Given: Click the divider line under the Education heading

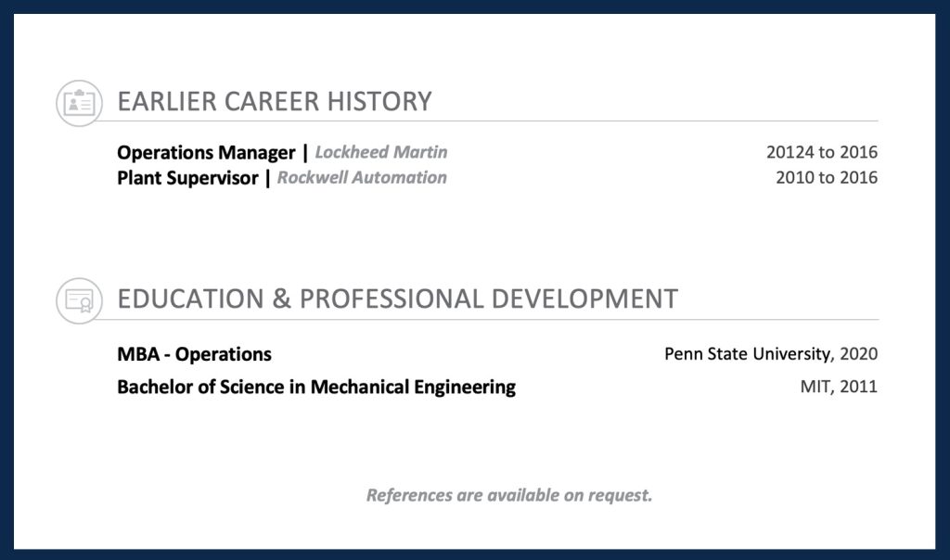Looking at the screenshot, I should click(x=557, y=320).
